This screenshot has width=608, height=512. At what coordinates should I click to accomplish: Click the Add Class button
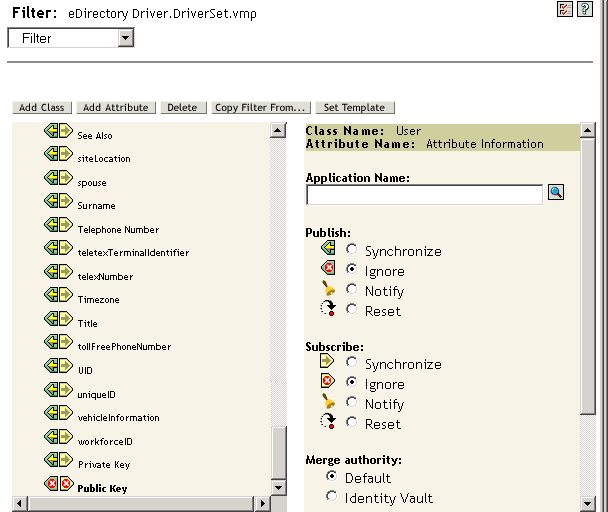tap(42, 108)
